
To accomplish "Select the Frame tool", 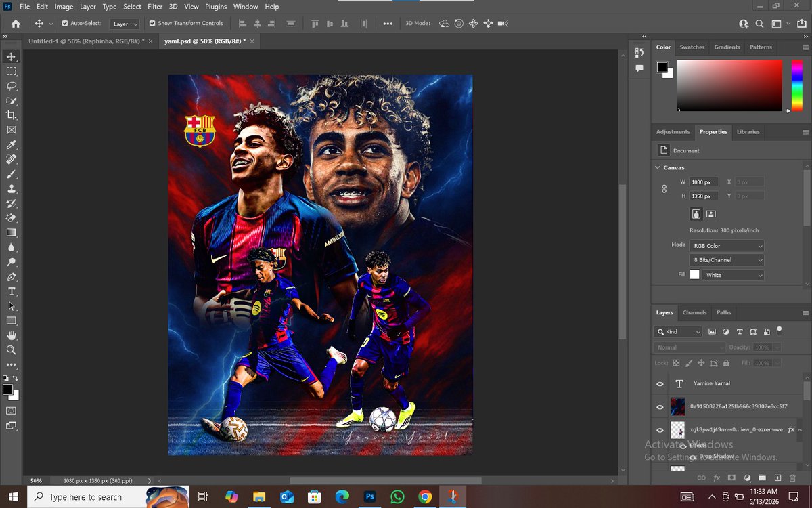I will [x=11, y=130].
